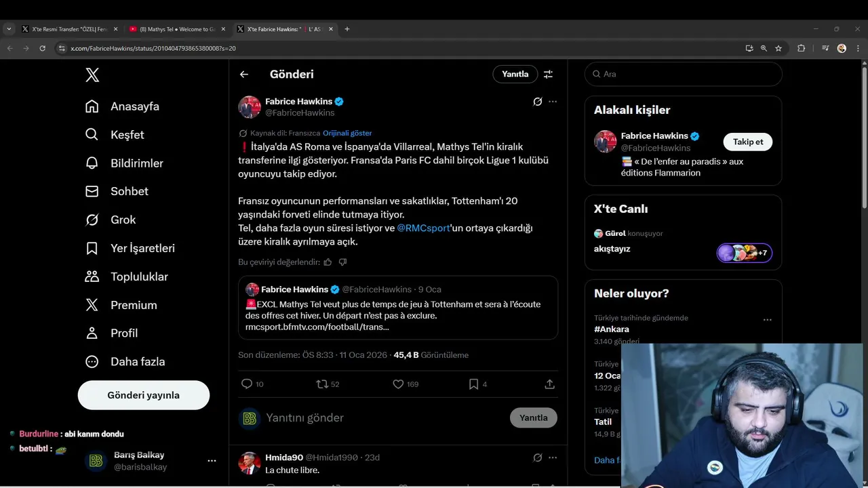Click browser back arrow
Image resolution: width=868 pixels, height=488 pixels.
coord(9,48)
